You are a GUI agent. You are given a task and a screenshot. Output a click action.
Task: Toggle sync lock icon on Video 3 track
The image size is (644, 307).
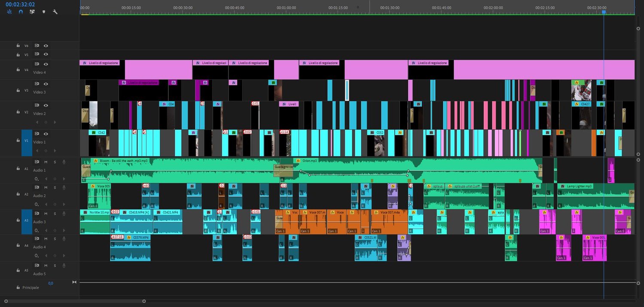(37, 84)
